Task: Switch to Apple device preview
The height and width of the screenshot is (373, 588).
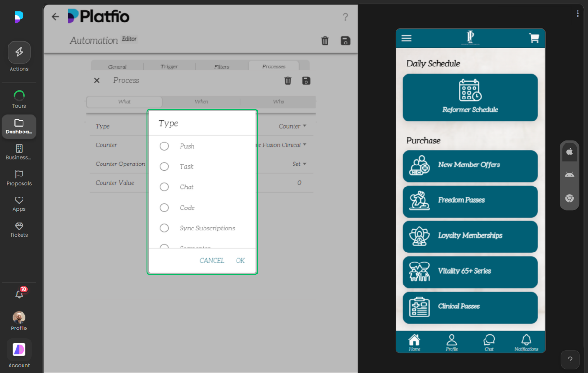Action: [569, 152]
